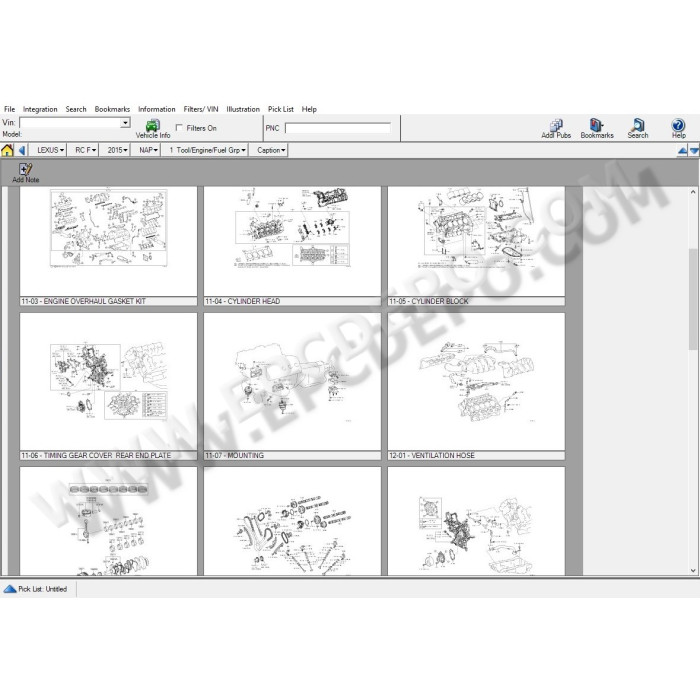Open the File menu
This screenshot has width=700, height=700.
tap(9, 109)
